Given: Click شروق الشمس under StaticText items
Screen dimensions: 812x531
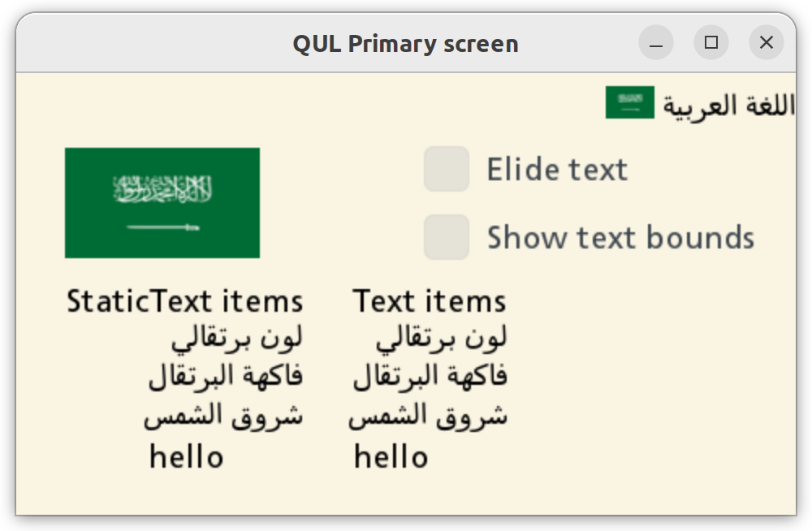Looking at the screenshot, I should [223, 416].
